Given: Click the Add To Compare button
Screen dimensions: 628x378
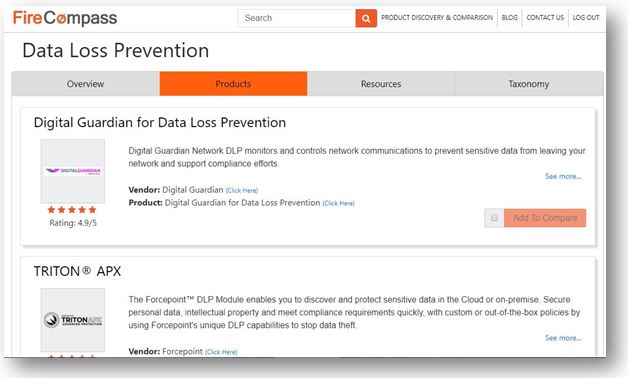Looking at the screenshot, I should point(545,218).
